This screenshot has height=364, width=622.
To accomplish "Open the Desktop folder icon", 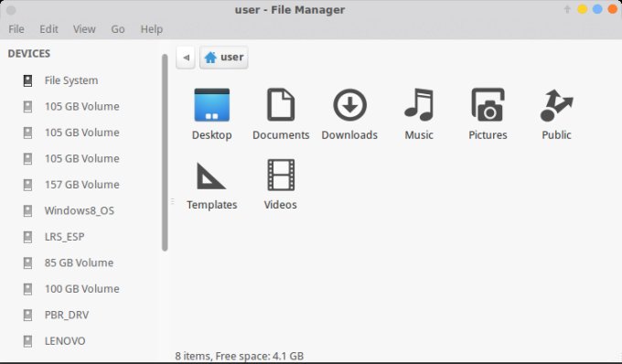I will 212,104.
